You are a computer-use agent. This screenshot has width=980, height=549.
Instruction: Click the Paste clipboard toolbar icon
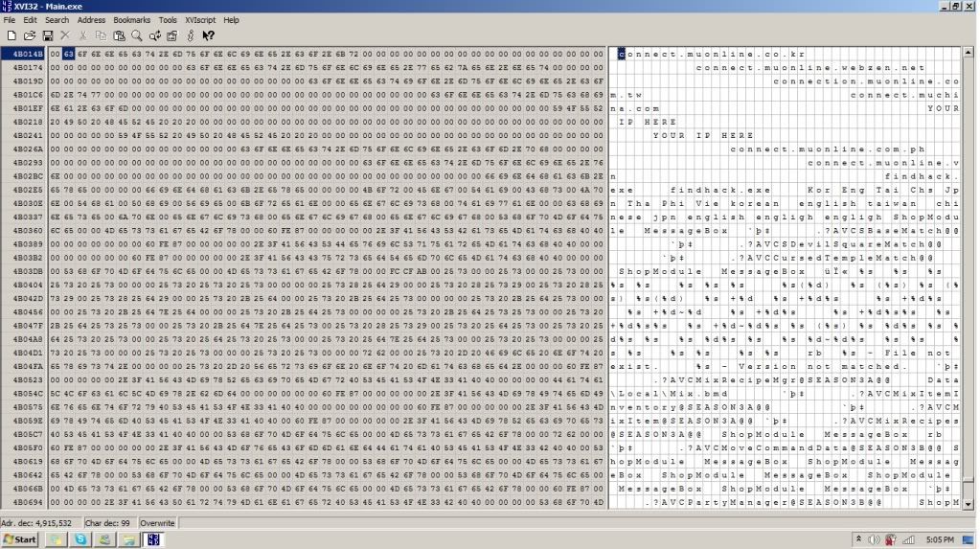click(120, 35)
